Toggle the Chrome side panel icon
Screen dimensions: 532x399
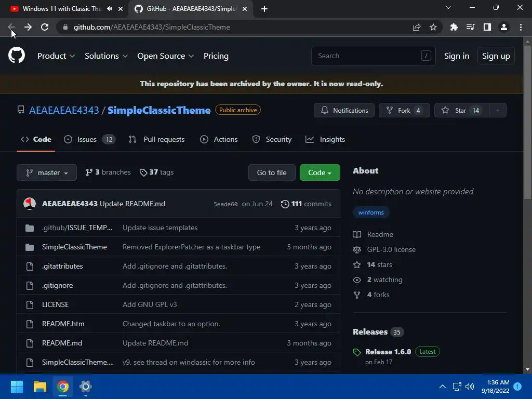[487, 27]
